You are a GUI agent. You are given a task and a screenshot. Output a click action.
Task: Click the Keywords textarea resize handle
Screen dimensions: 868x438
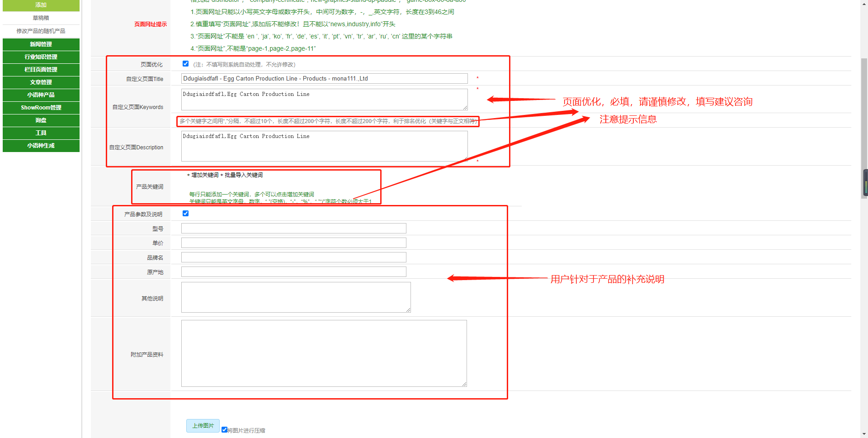[x=465, y=108]
